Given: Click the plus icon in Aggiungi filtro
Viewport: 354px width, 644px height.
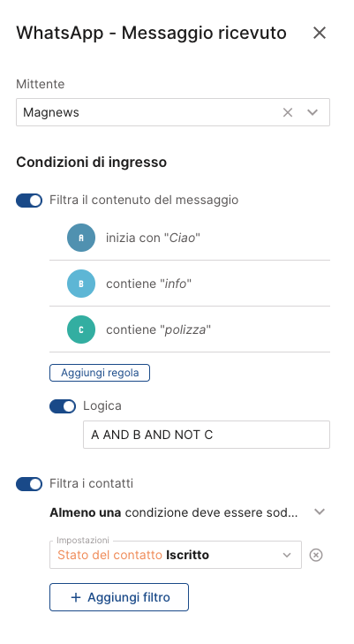Looking at the screenshot, I should pos(76,597).
